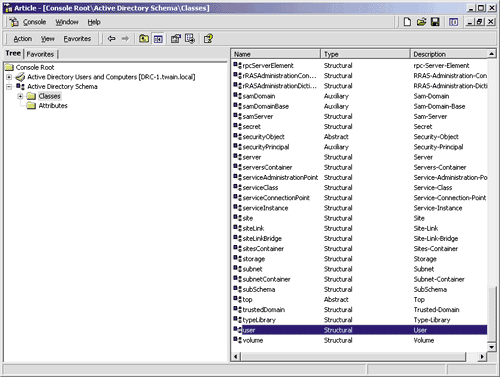The width and height of the screenshot is (500, 377).
Task: Click the class icon next to rpcServerElement
Action: pyautogui.click(x=237, y=65)
